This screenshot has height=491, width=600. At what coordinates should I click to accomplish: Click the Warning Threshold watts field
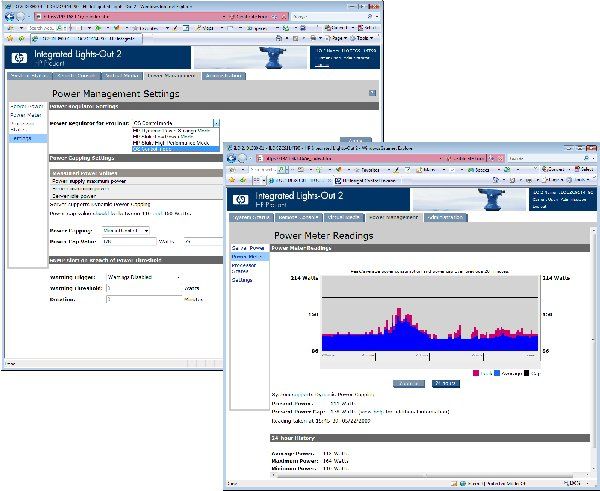point(144,288)
